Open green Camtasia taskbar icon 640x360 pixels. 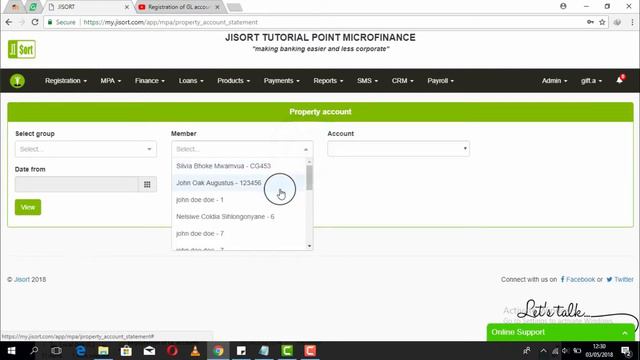(287, 351)
